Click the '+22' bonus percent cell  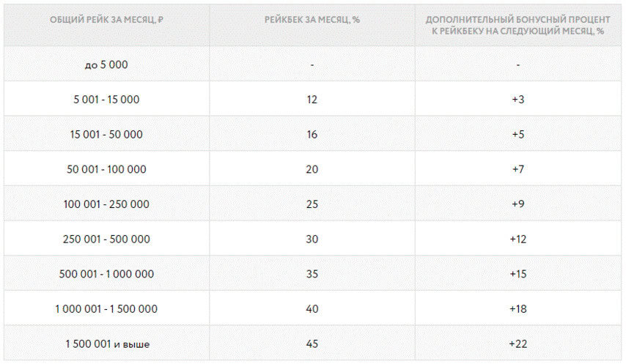pyautogui.click(x=518, y=343)
